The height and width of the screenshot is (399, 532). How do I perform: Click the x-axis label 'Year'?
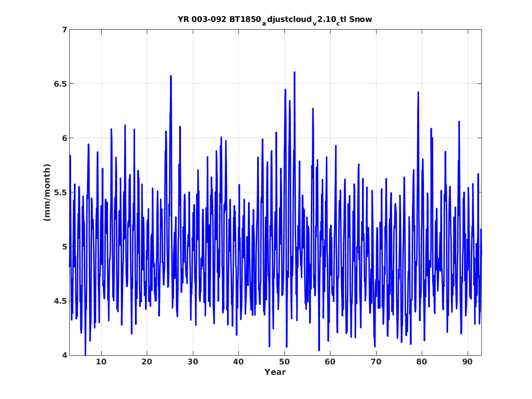point(275,372)
